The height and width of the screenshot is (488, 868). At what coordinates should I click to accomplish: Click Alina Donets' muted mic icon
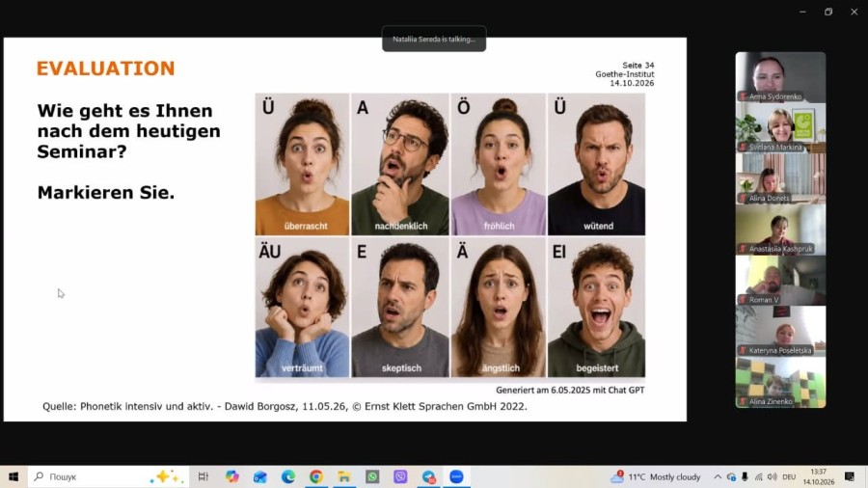[743, 198]
